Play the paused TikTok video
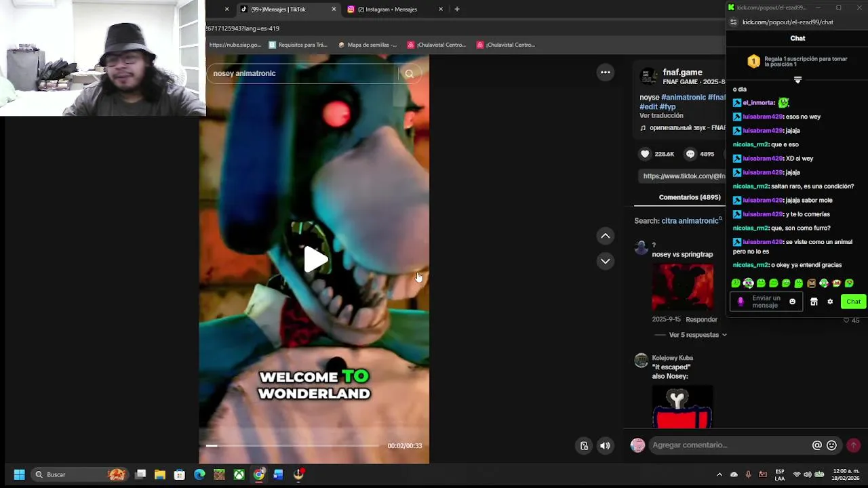The width and height of the screenshot is (868, 488). pos(315,260)
